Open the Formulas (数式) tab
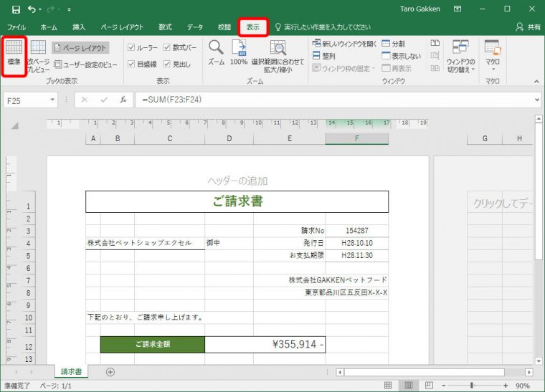This screenshot has width=545, height=392. tap(165, 27)
